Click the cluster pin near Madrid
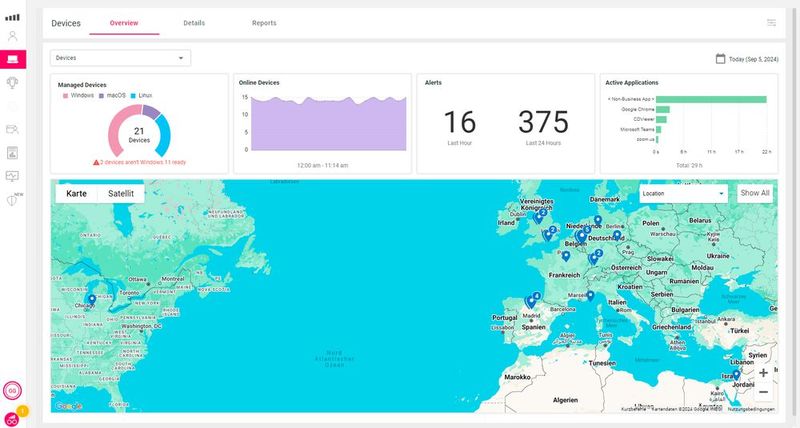Image resolution: width=800 pixels, height=428 pixels. coord(532,301)
